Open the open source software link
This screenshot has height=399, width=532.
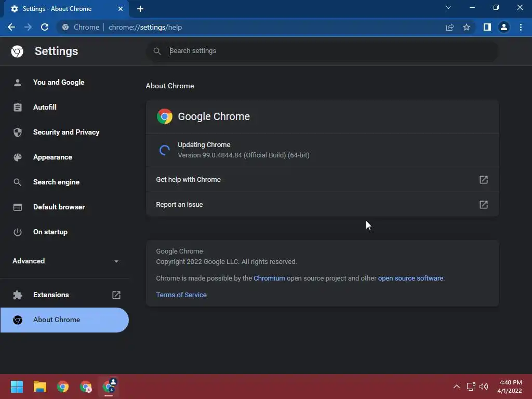pos(410,278)
